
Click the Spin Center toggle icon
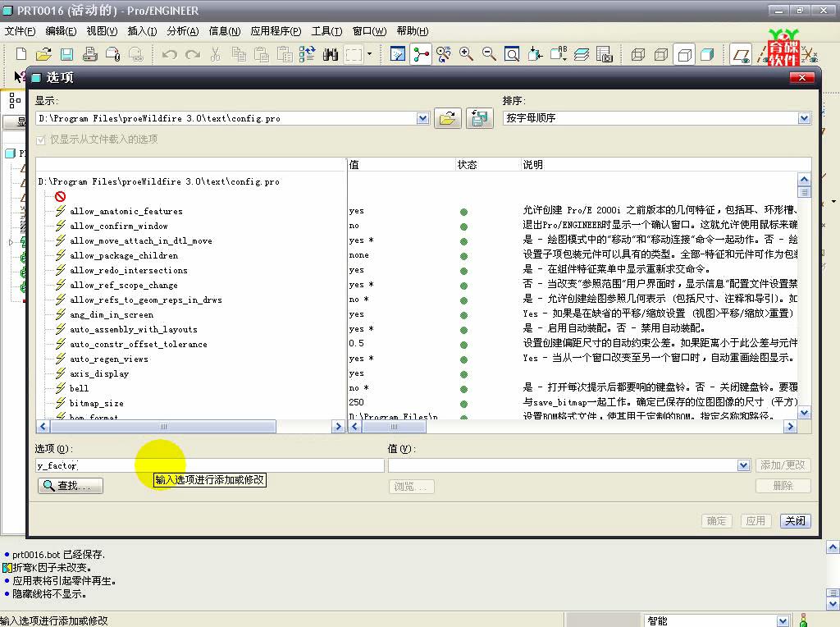pos(421,54)
